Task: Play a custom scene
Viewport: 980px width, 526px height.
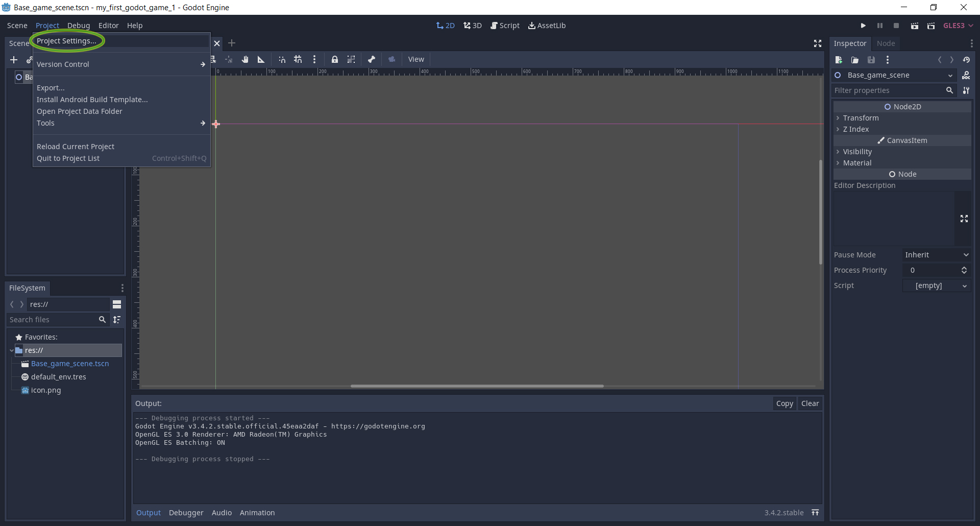Action: pyautogui.click(x=931, y=26)
